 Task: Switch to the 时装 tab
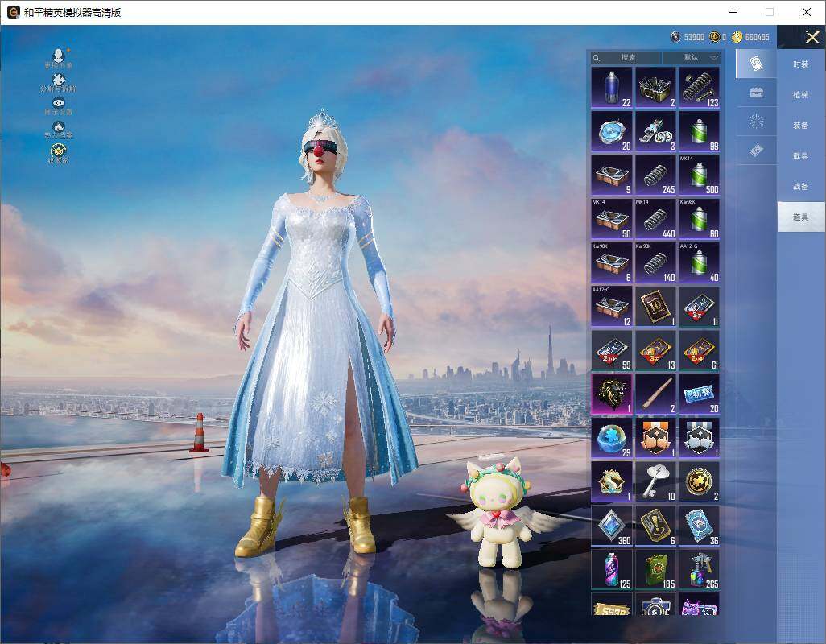coord(801,64)
